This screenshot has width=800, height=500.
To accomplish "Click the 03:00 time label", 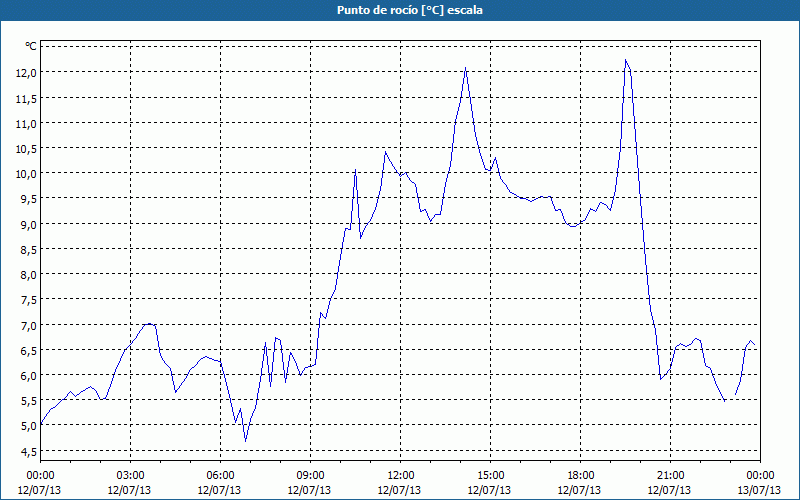I will tap(130, 476).
